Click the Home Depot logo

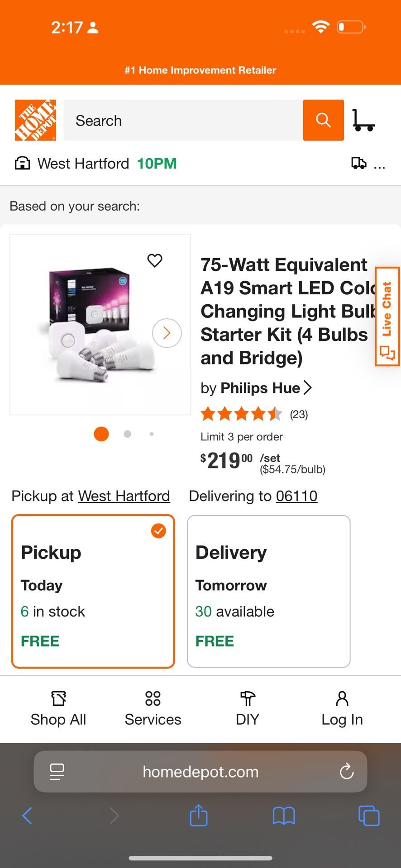coord(35,120)
